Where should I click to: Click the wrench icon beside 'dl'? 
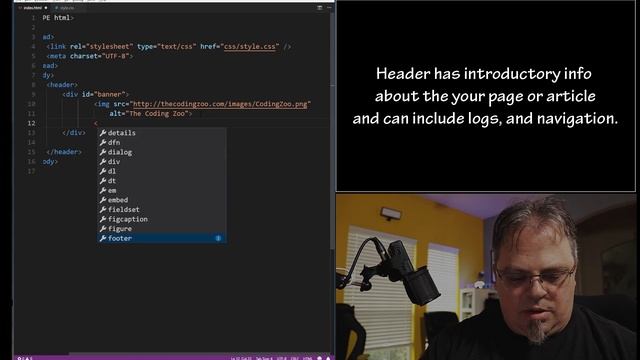point(103,171)
